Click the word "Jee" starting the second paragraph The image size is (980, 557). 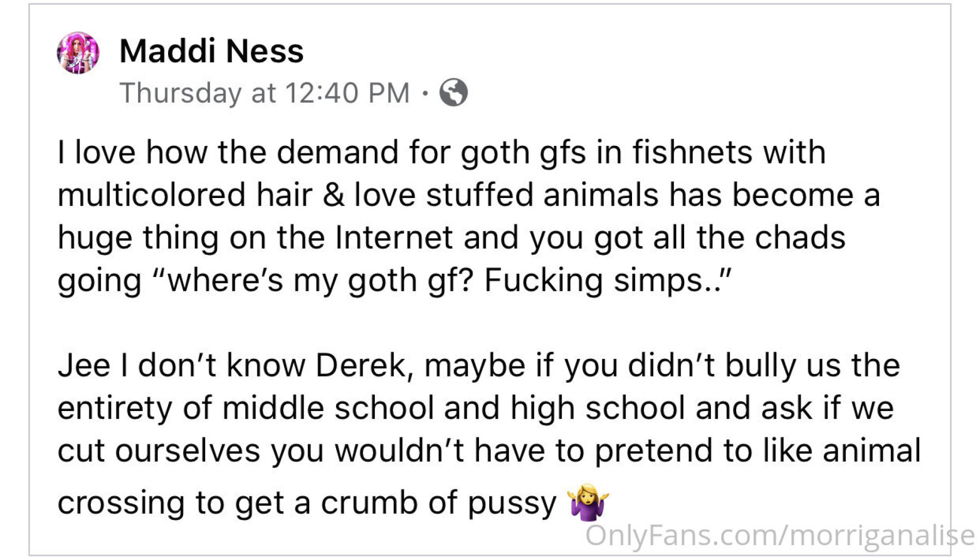pos(84,366)
